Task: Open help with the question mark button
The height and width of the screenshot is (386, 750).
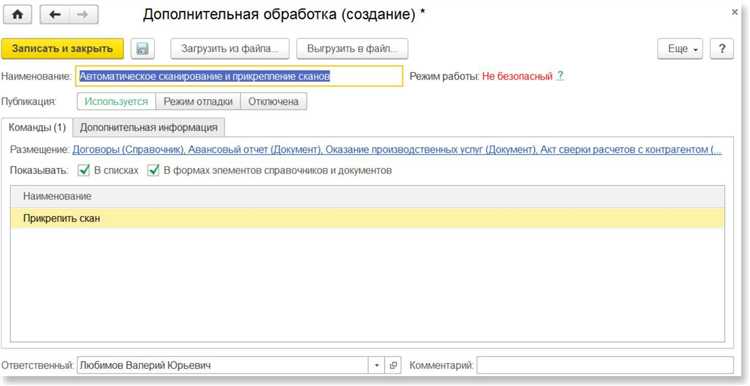Action: 722,49
